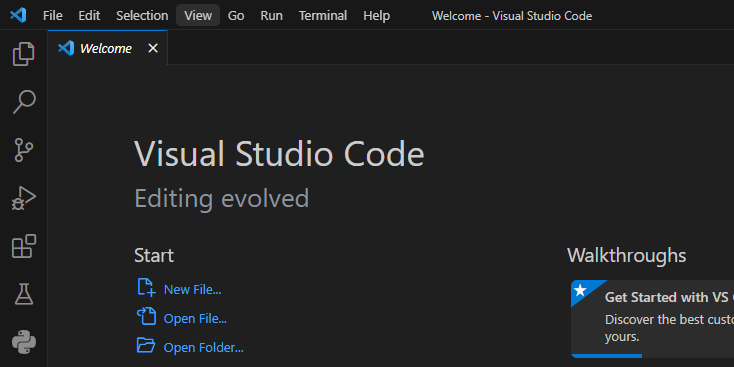
Task: Open the Terminal menu
Action: coord(323,15)
